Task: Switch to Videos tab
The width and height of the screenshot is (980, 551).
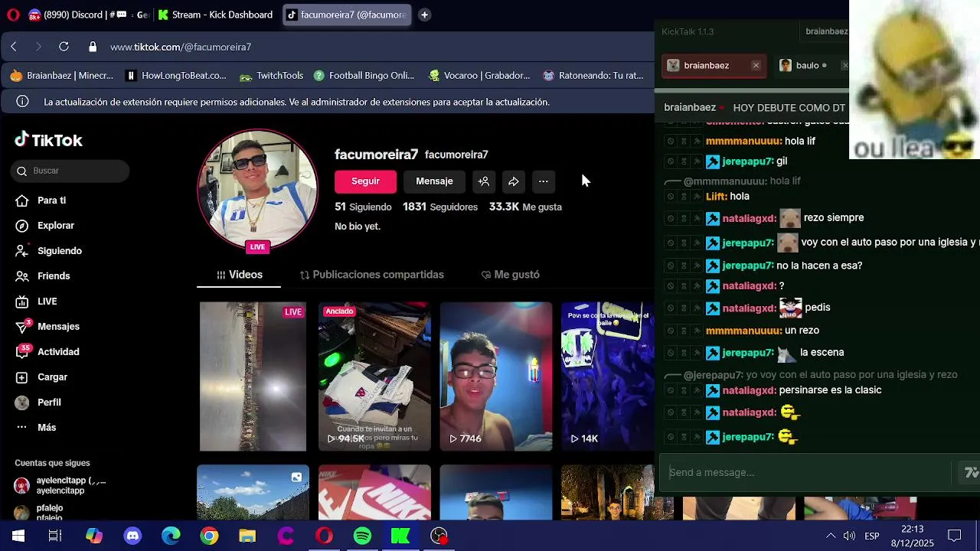Action: (x=239, y=275)
